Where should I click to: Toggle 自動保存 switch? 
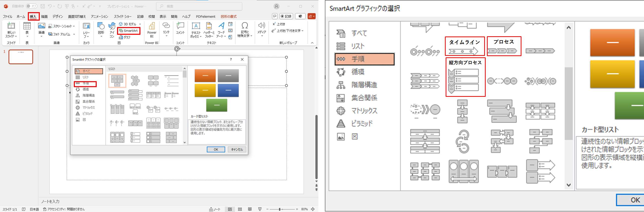pyautogui.click(x=32, y=6)
